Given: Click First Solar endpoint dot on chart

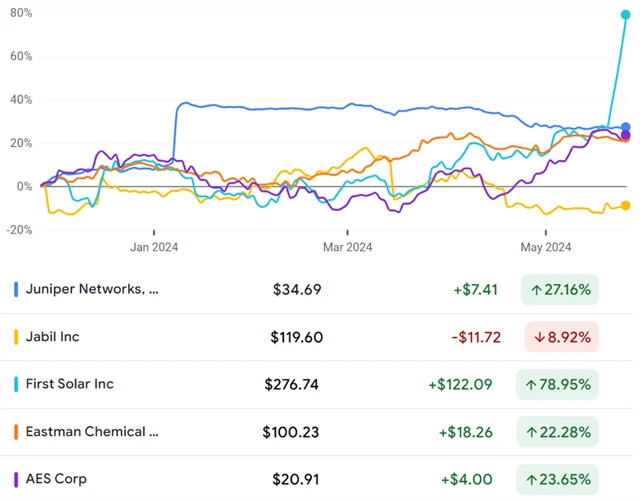Looking at the screenshot, I should point(626,15).
